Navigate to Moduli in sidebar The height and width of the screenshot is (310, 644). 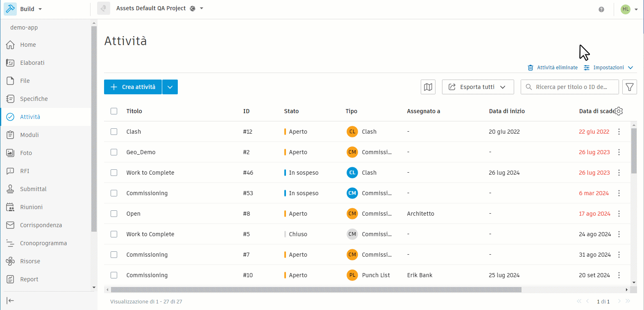click(45, 135)
